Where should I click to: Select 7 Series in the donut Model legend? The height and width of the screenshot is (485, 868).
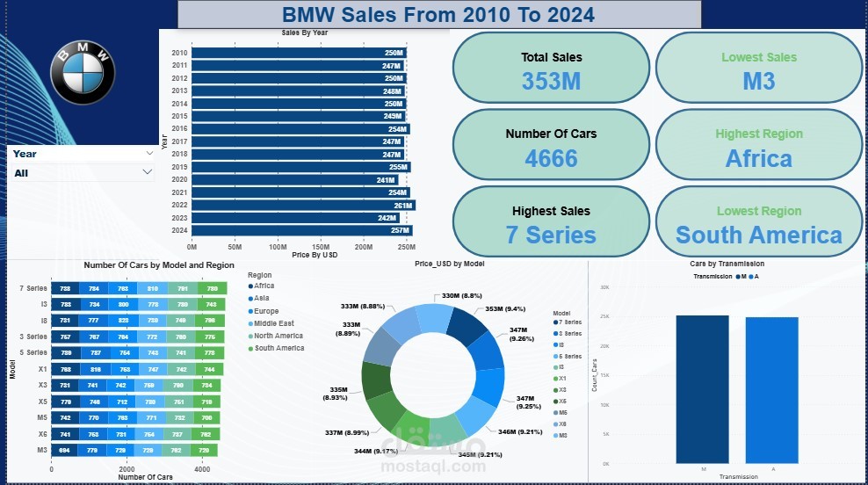coord(568,322)
